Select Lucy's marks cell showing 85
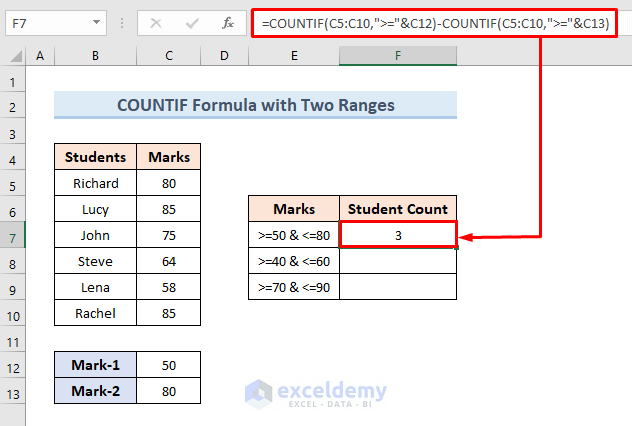 pos(168,209)
